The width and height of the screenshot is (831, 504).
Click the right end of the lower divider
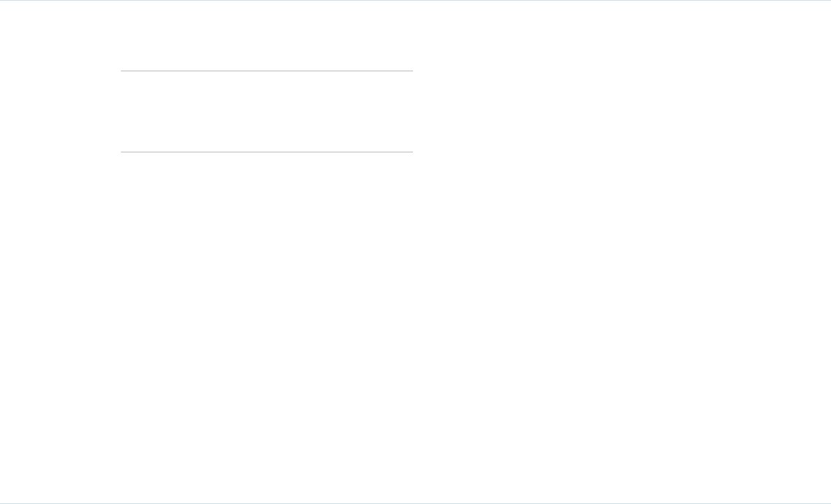click(x=412, y=152)
